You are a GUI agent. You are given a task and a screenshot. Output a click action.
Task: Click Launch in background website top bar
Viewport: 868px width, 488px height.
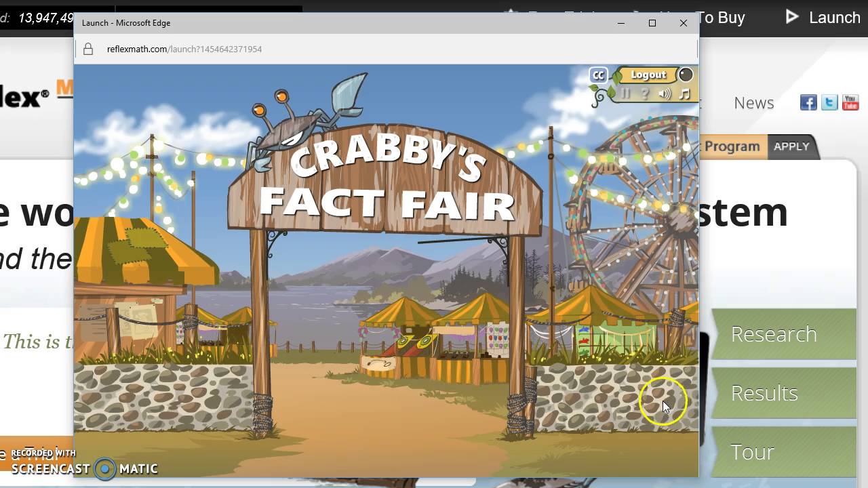click(834, 18)
